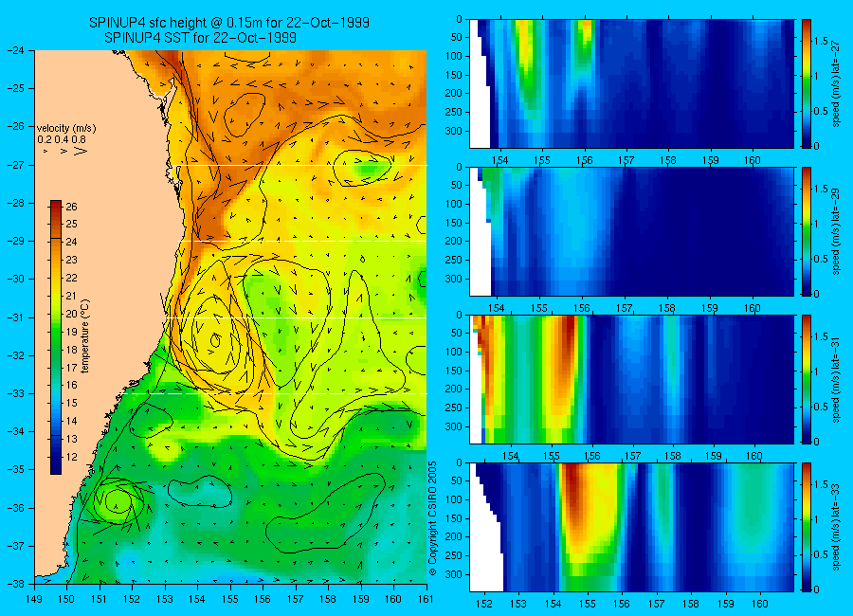Select the 0.2 velocity legend value

click(44, 140)
